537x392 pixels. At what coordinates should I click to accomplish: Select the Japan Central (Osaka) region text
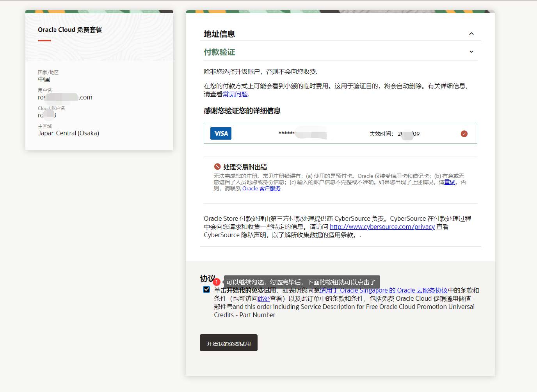click(x=69, y=133)
